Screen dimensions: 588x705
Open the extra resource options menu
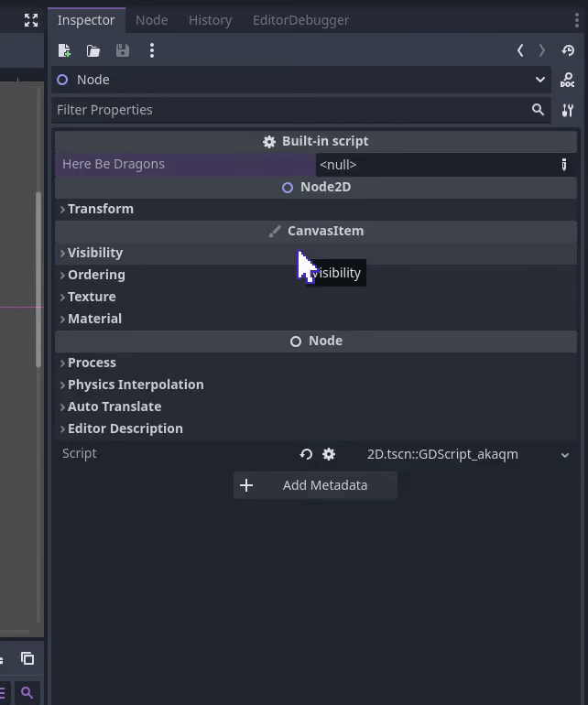[x=152, y=51]
